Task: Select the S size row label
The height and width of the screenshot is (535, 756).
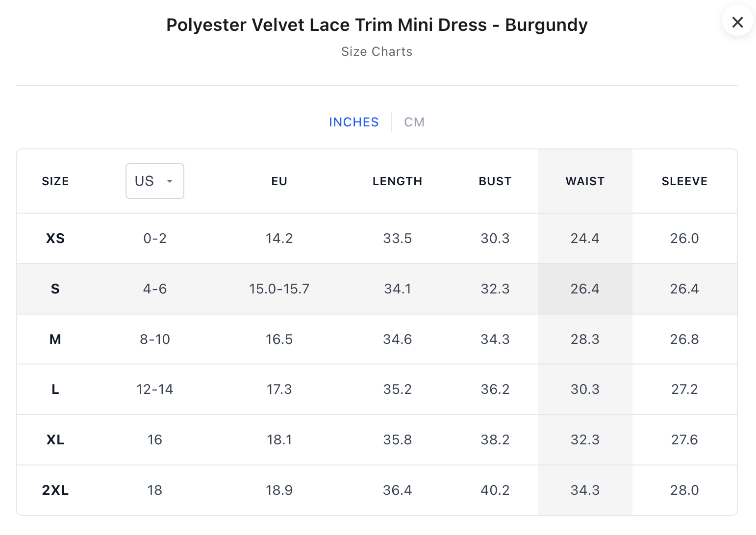Action: [x=55, y=289]
